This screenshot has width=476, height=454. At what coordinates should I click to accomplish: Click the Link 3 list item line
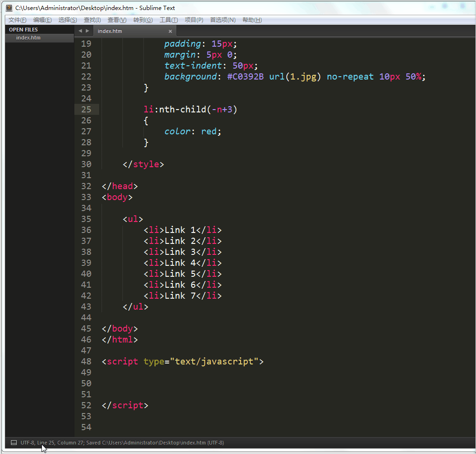[x=183, y=252]
